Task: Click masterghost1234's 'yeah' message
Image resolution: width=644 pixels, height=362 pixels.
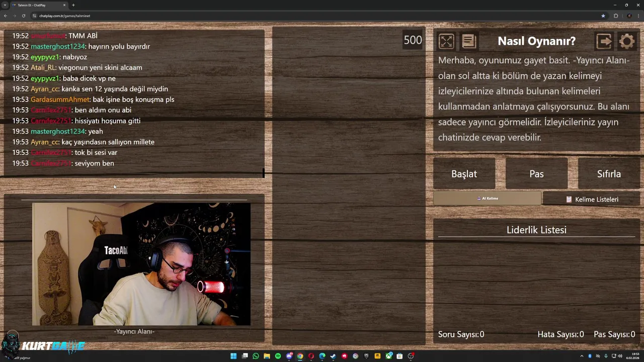Action: pos(57,131)
